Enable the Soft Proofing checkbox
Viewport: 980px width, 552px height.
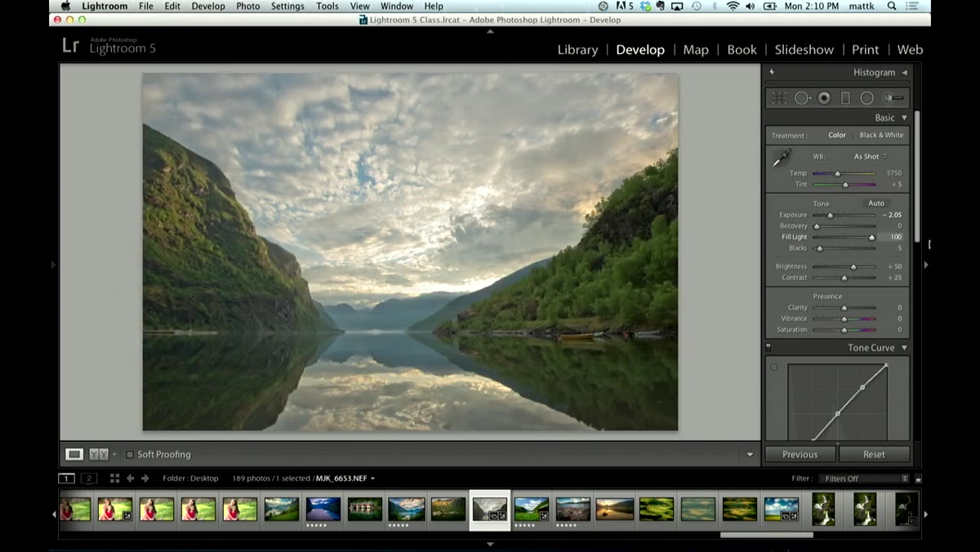point(130,455)
